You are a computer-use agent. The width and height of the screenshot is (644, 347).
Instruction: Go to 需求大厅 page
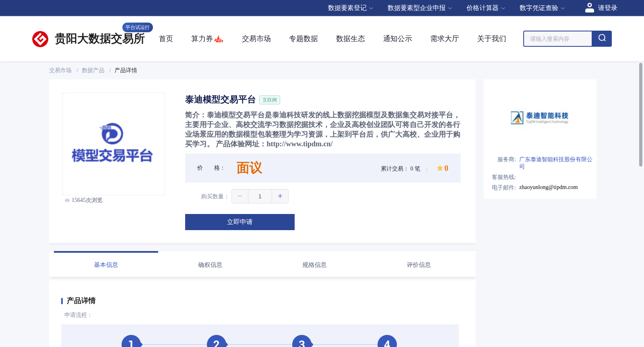click(445, 39)
